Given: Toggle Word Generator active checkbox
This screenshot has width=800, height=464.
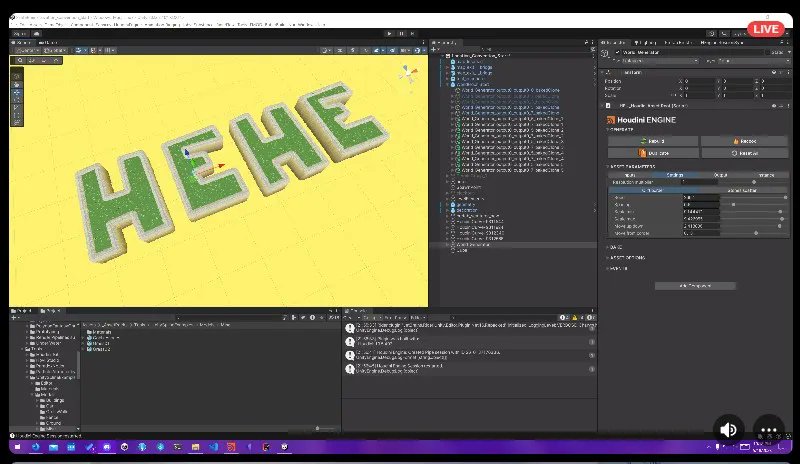Looking at the screenshot, I should click(617, 52).
